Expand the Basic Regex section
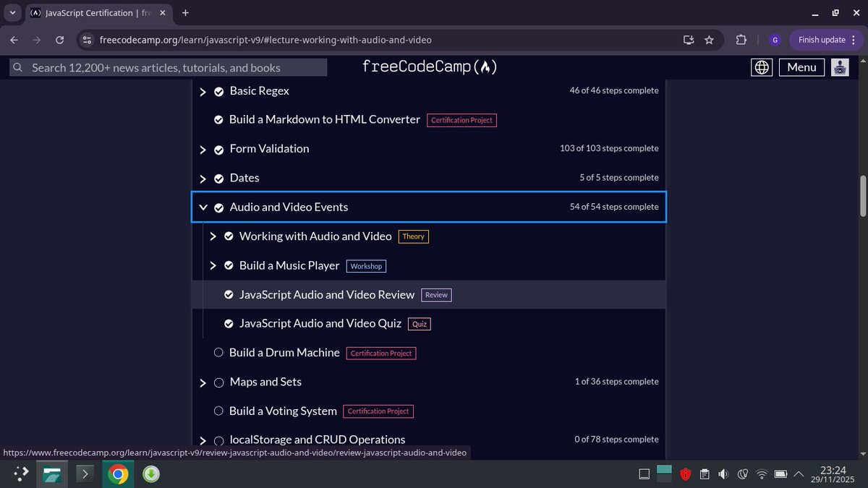This screenshot has height=488, width=868. click(203, 91)
